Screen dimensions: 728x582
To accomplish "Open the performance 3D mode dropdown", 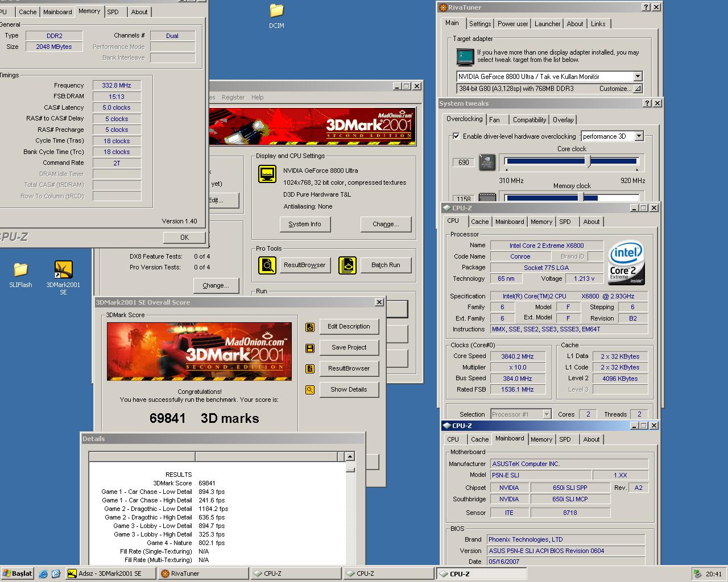I will [x=639, y=136].
